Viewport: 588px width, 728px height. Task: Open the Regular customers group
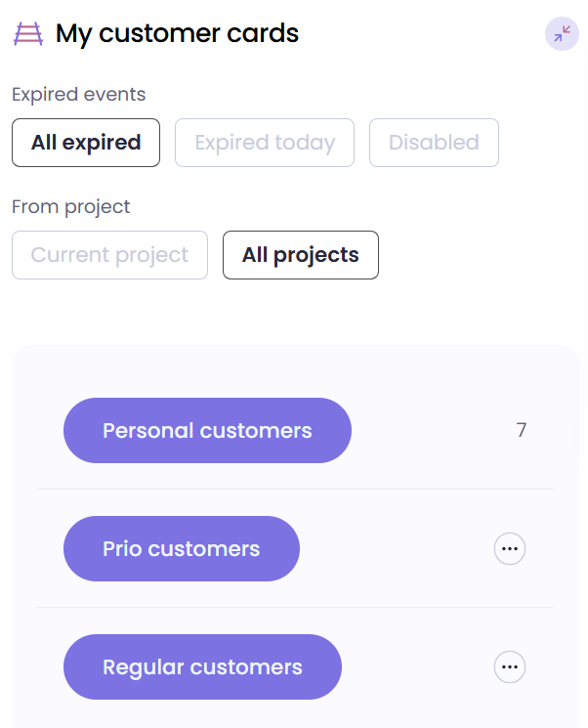pyautogui.click(x=202, y=667)
